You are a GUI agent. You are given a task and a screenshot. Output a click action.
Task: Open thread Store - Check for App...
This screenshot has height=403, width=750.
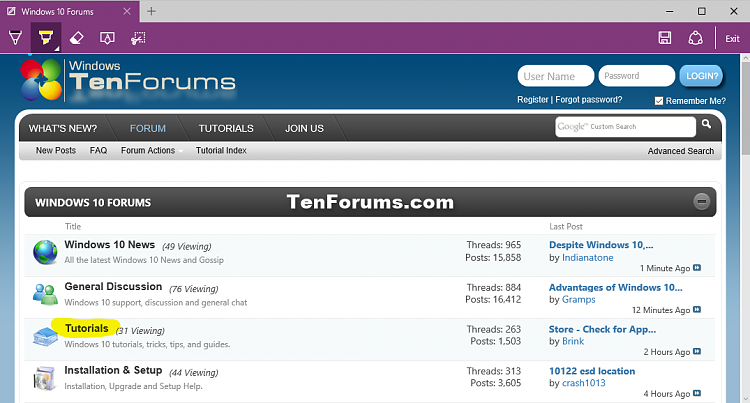click(602, 329)
